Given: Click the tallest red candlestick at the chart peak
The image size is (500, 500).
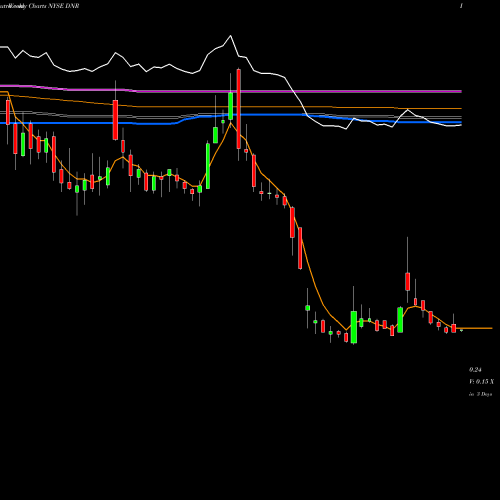Looking at the screenshot, I should pos(239,109).
